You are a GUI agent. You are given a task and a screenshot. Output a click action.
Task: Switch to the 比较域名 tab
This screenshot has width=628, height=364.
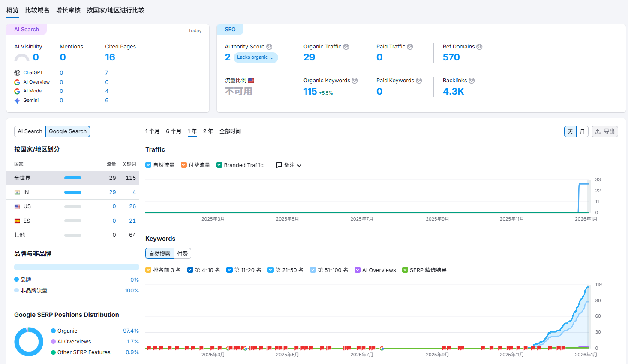(37, 10)
